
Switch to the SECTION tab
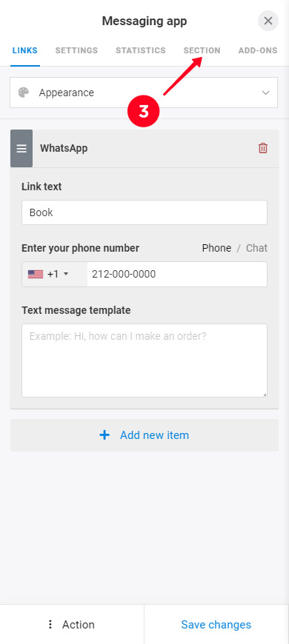202,50
